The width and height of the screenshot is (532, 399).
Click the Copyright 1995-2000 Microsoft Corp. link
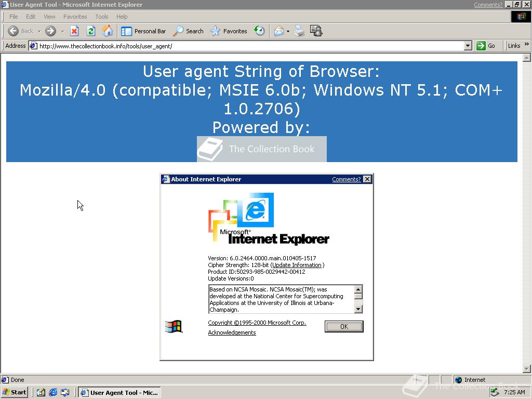pos(257,323)
